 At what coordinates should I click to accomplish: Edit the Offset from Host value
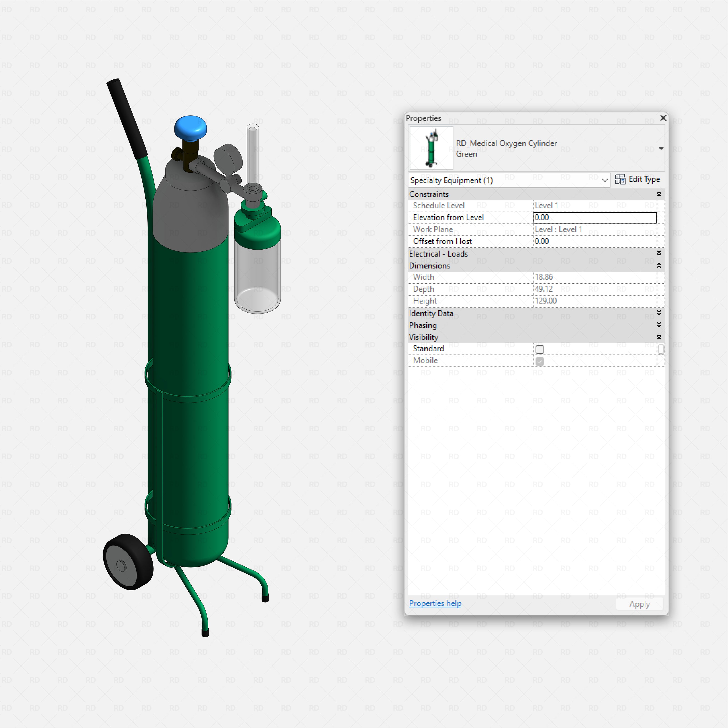595,241
